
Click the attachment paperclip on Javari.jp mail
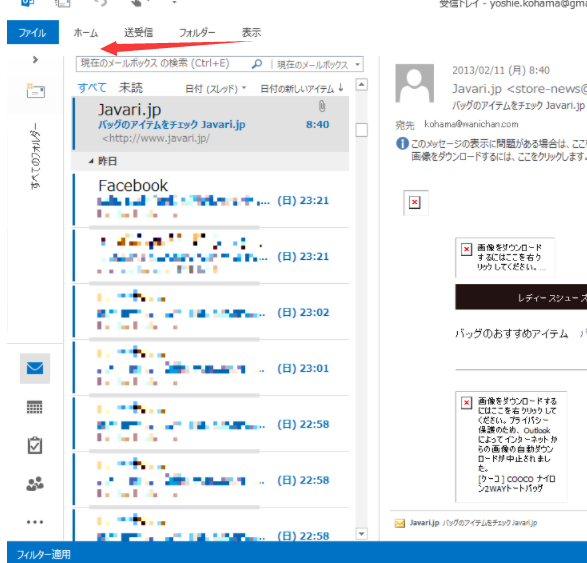pyautogui.click(x=322, y=106)
